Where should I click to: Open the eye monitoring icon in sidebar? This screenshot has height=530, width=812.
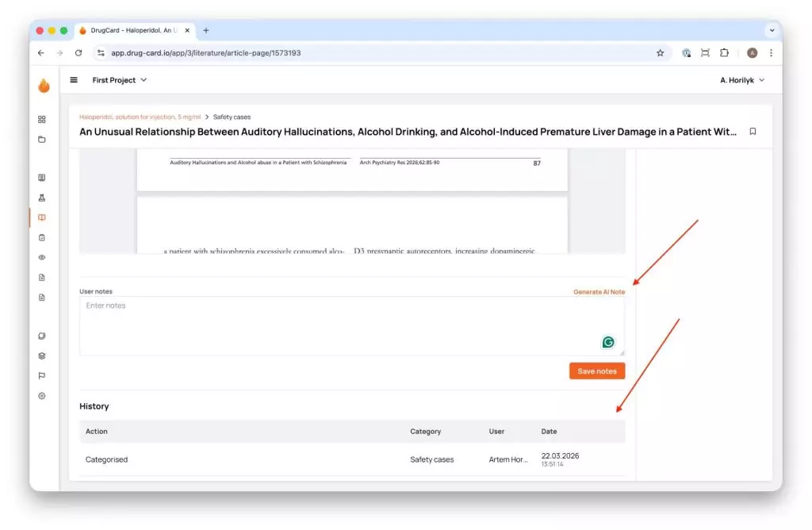coord(42,258)
